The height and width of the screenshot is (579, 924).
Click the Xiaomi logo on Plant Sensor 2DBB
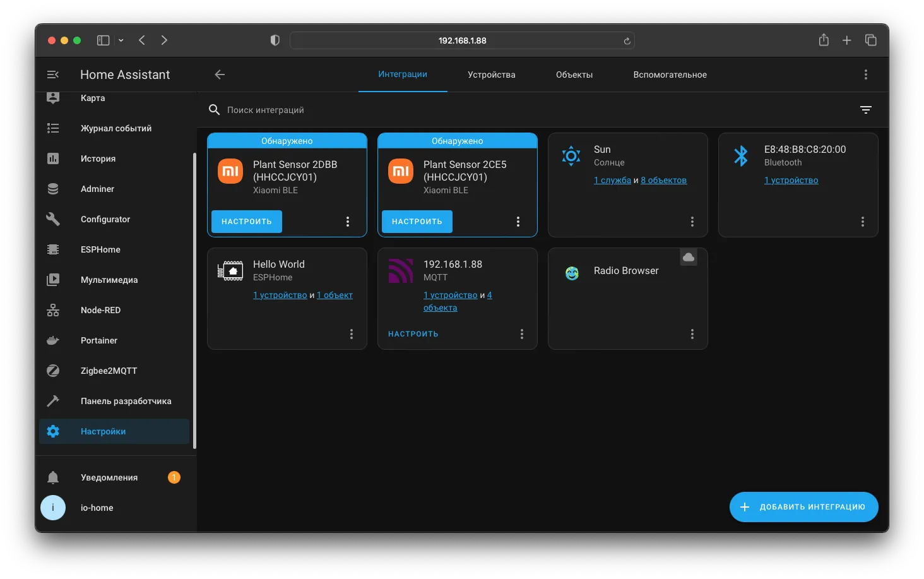pos(230,171)
